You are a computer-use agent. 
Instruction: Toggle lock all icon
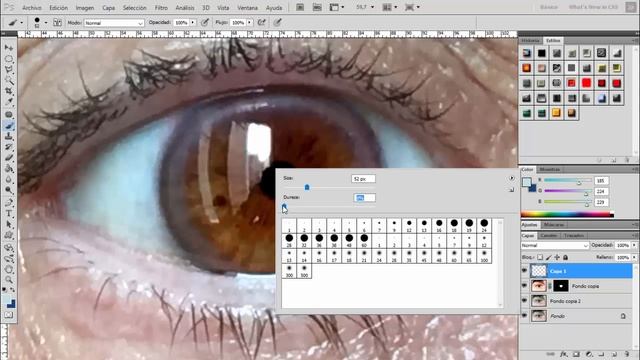tap(565, 257)
